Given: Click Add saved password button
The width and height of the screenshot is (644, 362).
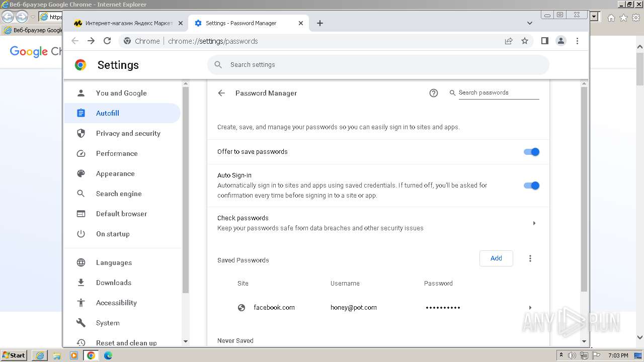Looking at the screenshot, I should pyautogui.click(x=496, y=258).
